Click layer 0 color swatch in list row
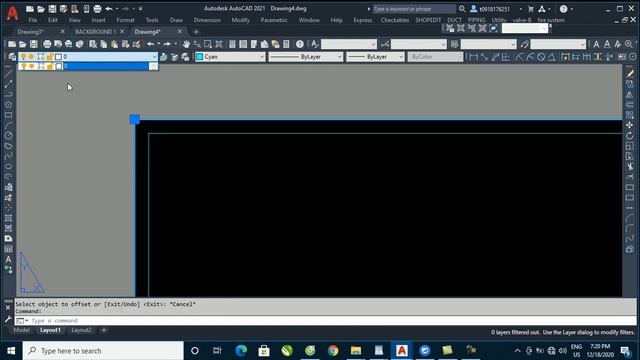Screen dimensions: 640x360 59,66
